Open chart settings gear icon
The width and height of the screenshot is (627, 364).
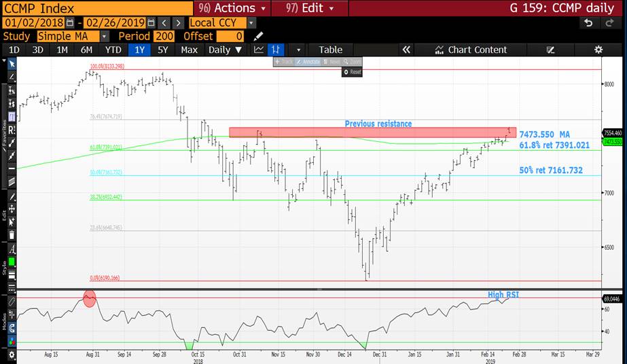[x=598, y=50]
